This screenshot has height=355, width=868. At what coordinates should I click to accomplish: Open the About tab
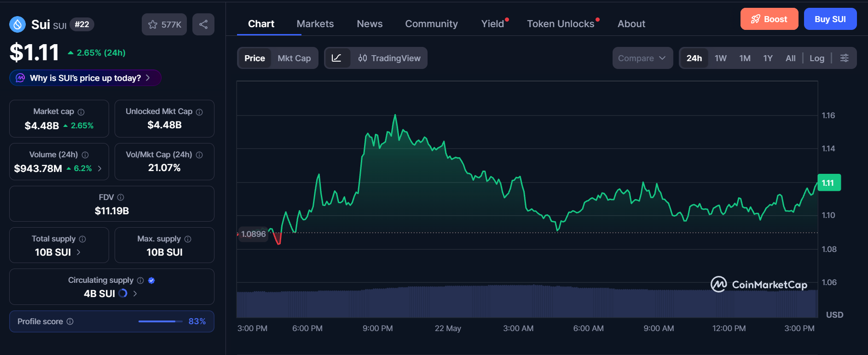click(631, 23)
